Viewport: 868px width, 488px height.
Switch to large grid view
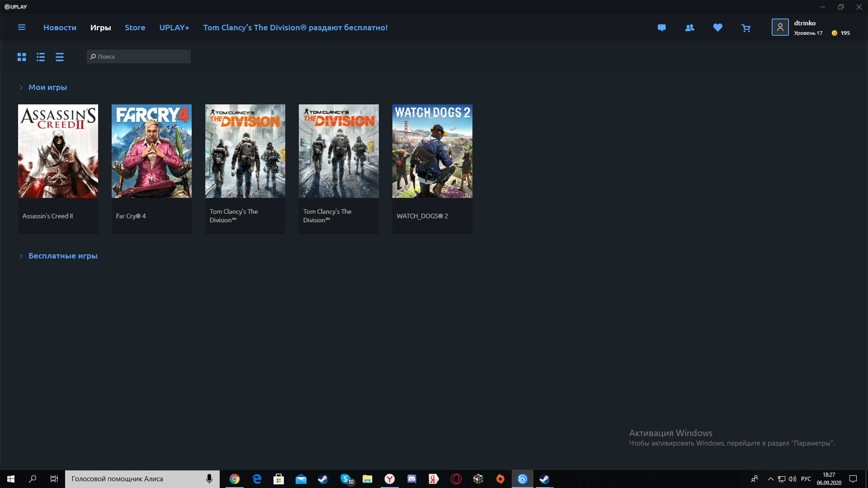coord(22,57)
